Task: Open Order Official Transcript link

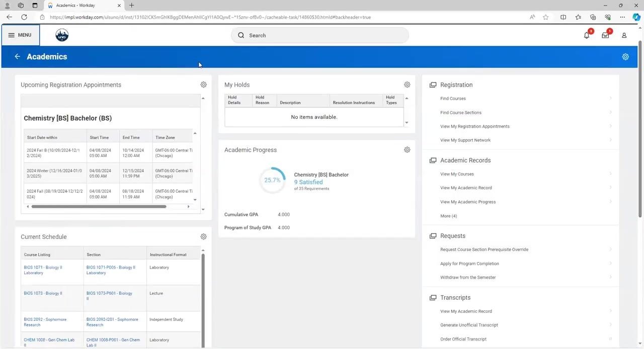Action: tap(463, 339)
